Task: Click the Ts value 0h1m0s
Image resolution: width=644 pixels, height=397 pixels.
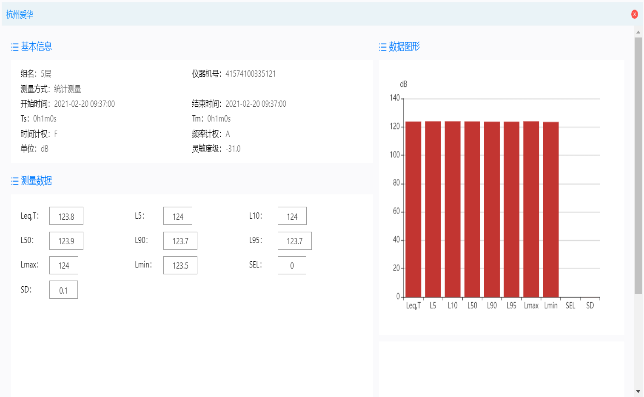Action: point(44,119)
